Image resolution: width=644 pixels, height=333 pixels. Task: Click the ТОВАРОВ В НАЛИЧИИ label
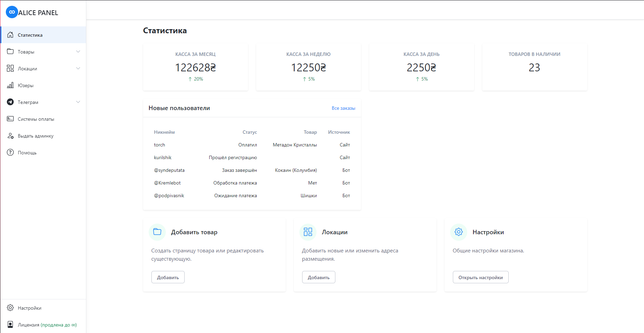pyautogui.click(x=534, y=54)
